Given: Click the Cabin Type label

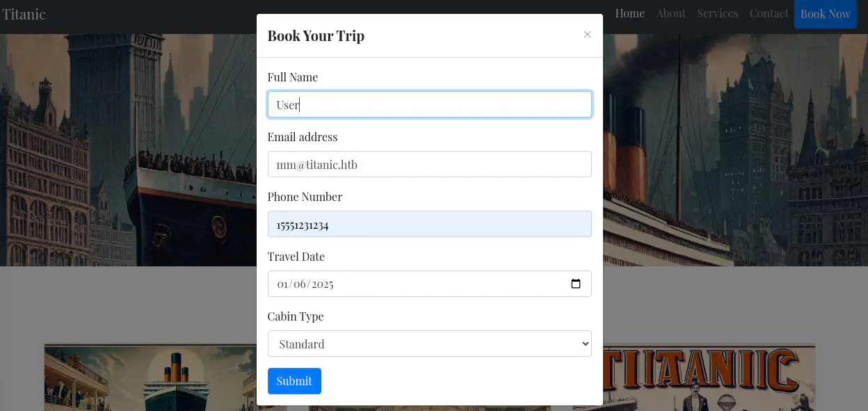Looking at the screenshot, I should click(x=295, y=316).
